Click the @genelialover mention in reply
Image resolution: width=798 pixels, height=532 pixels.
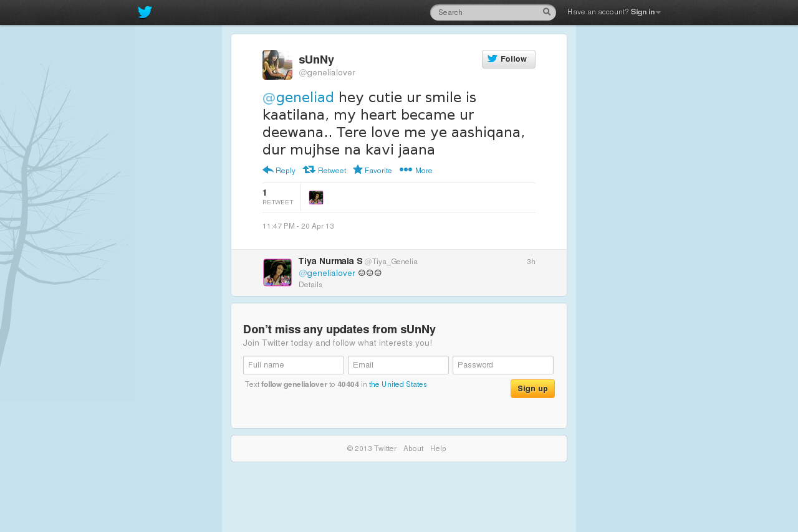click(x=327, y=273)
